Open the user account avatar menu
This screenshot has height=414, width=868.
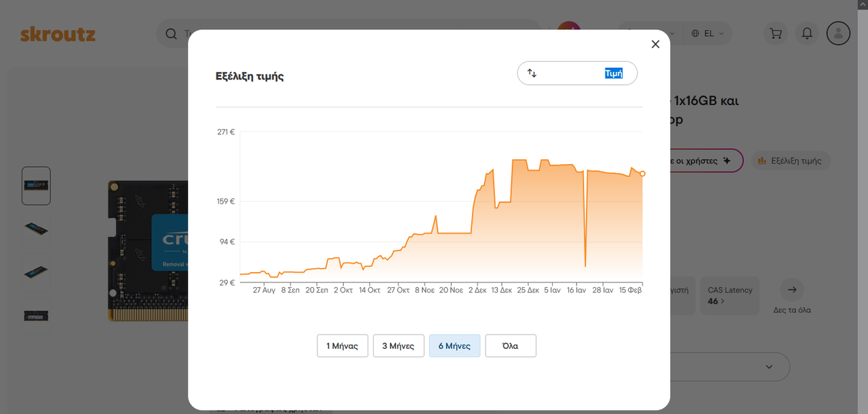838,33
